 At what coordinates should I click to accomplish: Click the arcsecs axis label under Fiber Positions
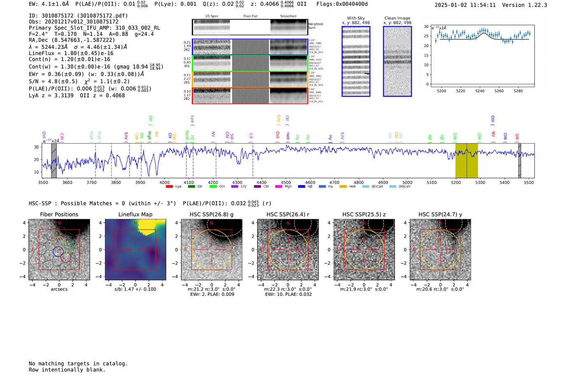[59, 289]
